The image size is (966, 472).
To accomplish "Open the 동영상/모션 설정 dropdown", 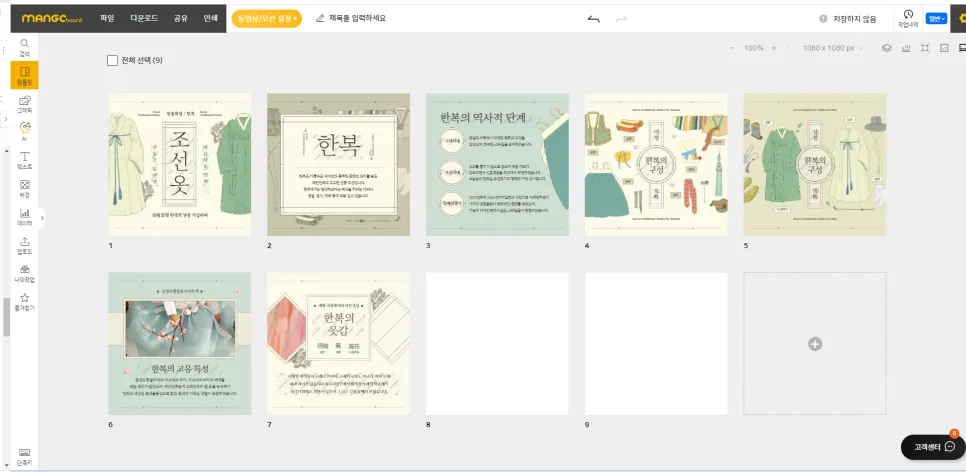I will click(267, 18).
